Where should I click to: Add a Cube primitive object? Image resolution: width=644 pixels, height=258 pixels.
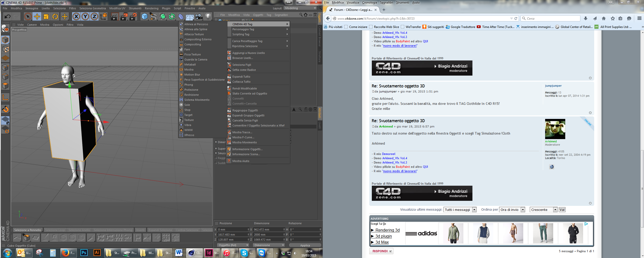145,17
